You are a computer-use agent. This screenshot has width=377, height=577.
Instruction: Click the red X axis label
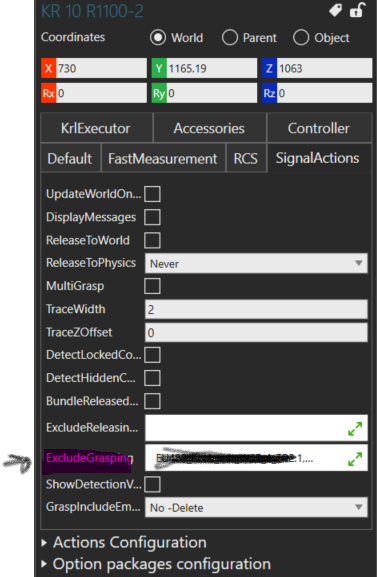pyautogui.click(x=49, y=68)
